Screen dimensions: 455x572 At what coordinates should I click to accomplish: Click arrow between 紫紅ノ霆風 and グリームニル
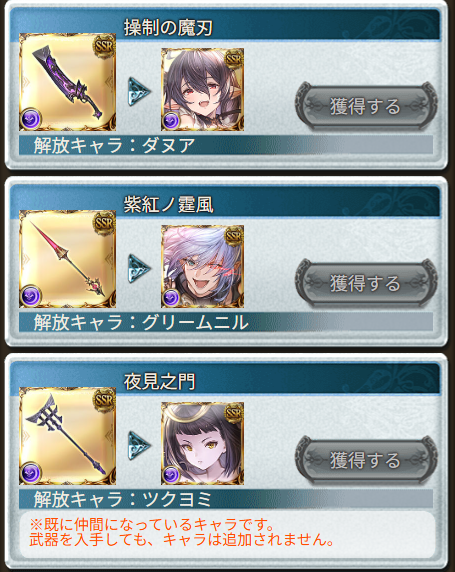click(139, 268)
